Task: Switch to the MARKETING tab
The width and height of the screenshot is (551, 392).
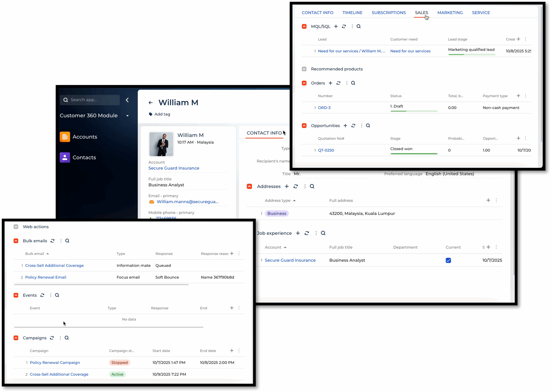Action: click(450, 12)
